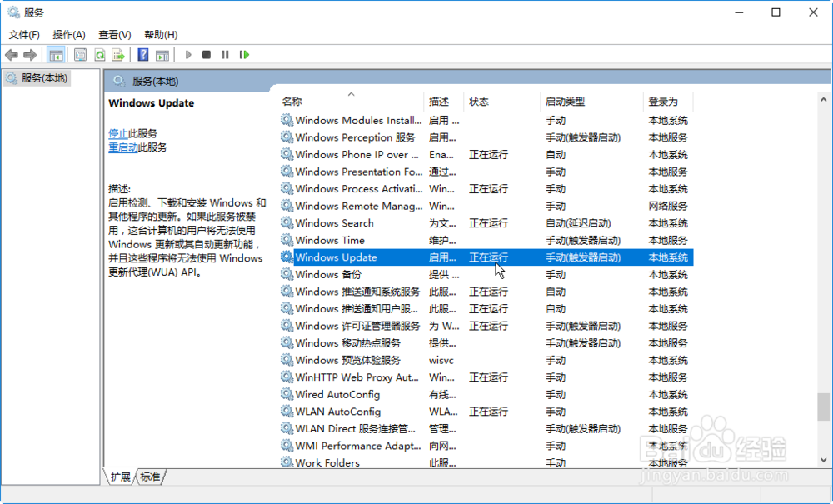Open the 查看(V) menu
This screenshot has height=504, width=833.
115,34
